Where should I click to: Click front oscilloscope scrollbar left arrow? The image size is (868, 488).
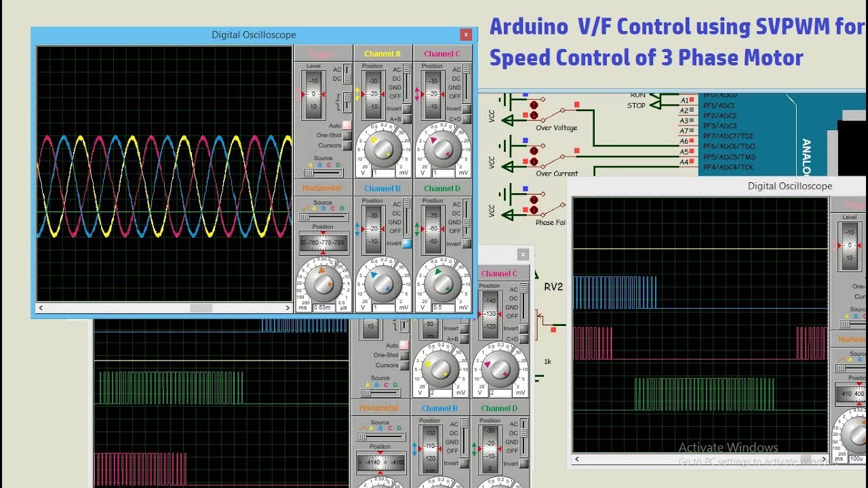click(41, 308)
